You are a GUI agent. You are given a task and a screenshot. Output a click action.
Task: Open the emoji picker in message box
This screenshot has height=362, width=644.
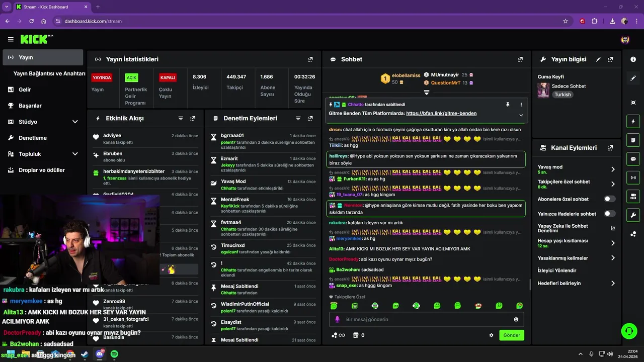pyautogui.click(x=516, y=319)
